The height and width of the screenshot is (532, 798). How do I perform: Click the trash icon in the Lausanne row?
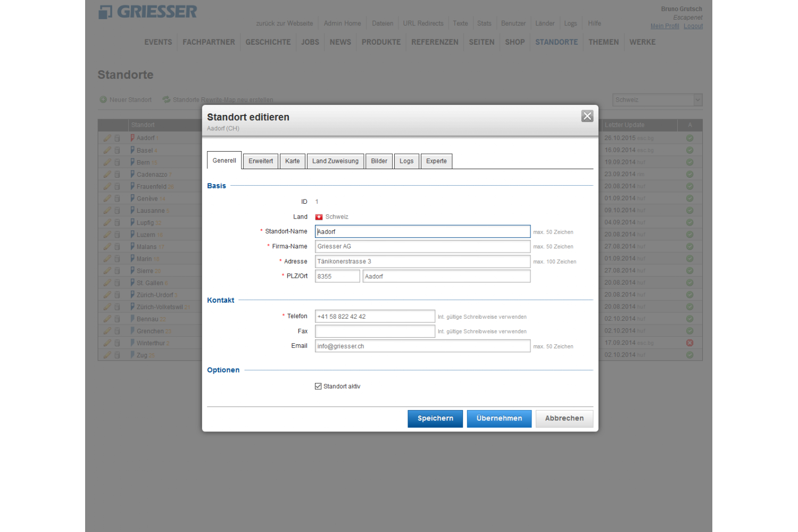pos(117,211)
